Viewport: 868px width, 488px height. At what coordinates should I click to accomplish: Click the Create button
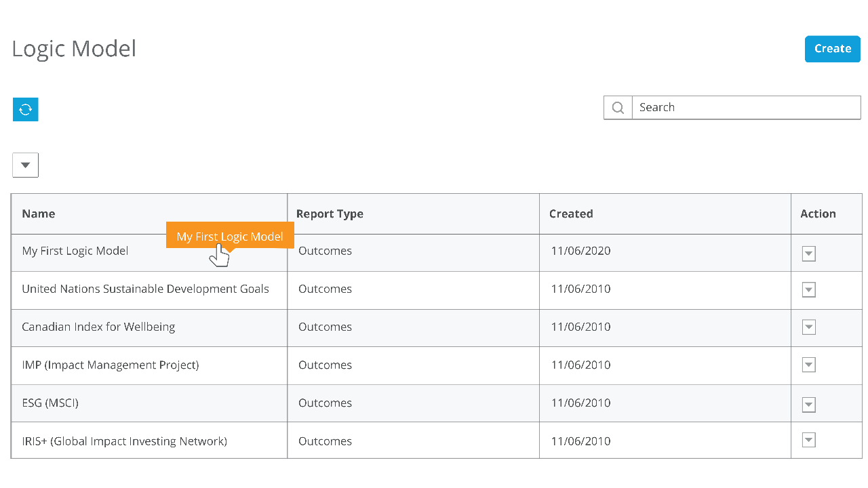tap(833, 49)
